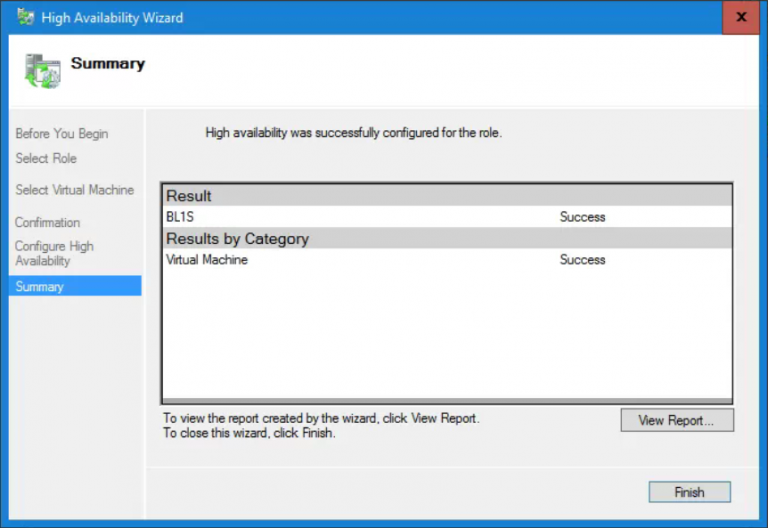
Task: Click the High Availability Wizard title text
Action: pos(112,18)
